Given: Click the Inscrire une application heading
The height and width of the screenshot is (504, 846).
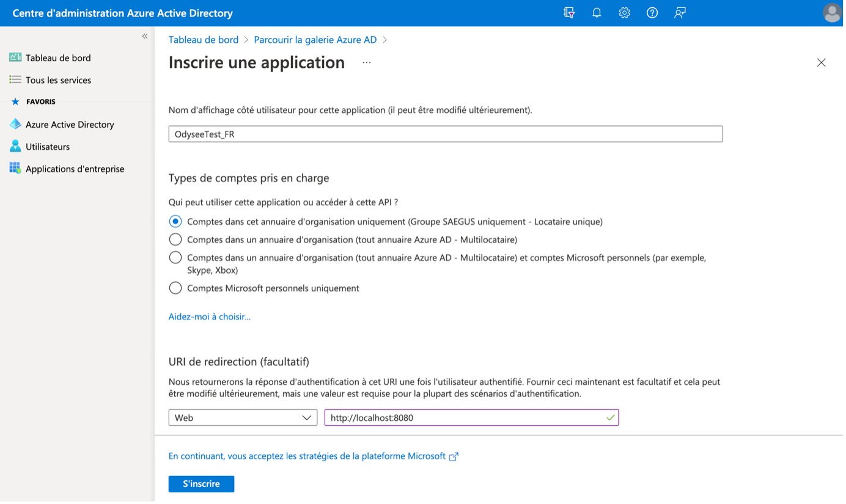Looking at the screenshot, I should [257, 63].
